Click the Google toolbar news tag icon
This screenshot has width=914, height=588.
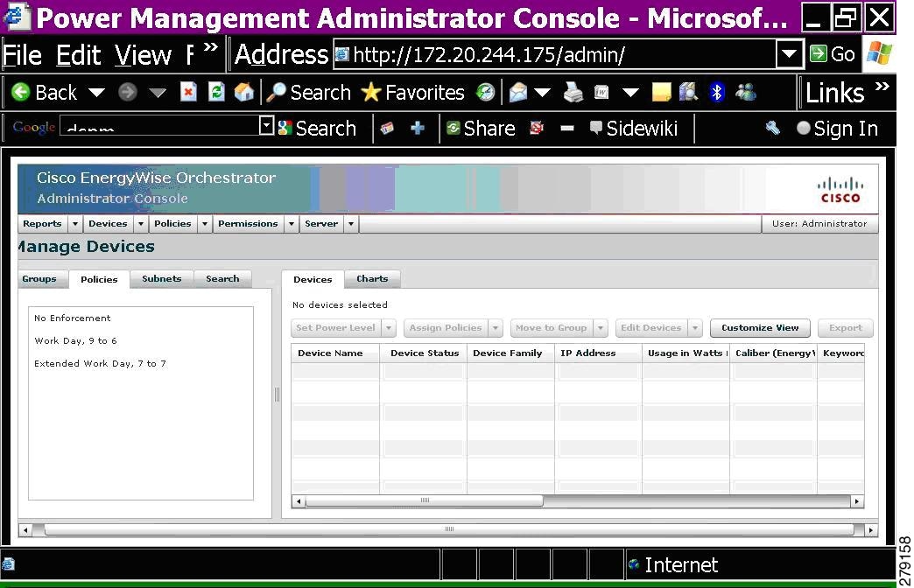387,129
